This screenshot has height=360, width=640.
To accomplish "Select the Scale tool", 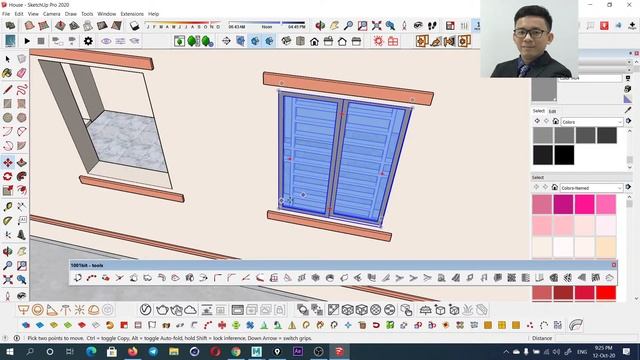I will tap(7, 190).
